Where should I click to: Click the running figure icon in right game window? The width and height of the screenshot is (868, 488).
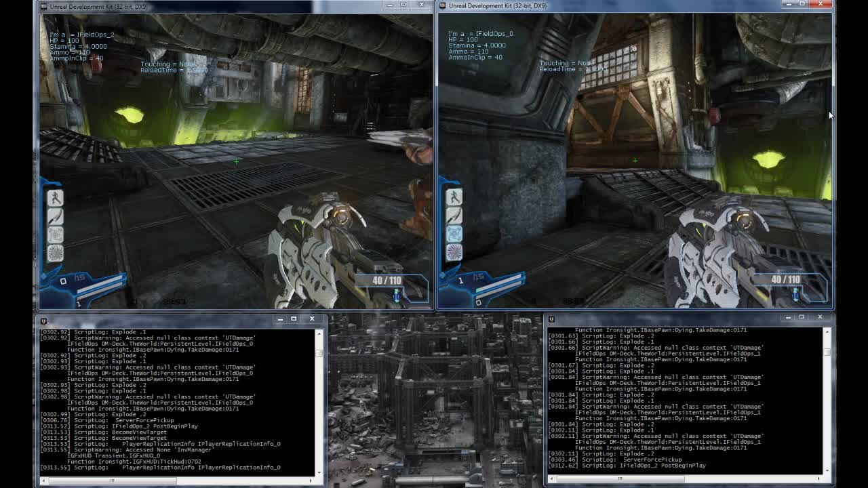pos(454,197)
